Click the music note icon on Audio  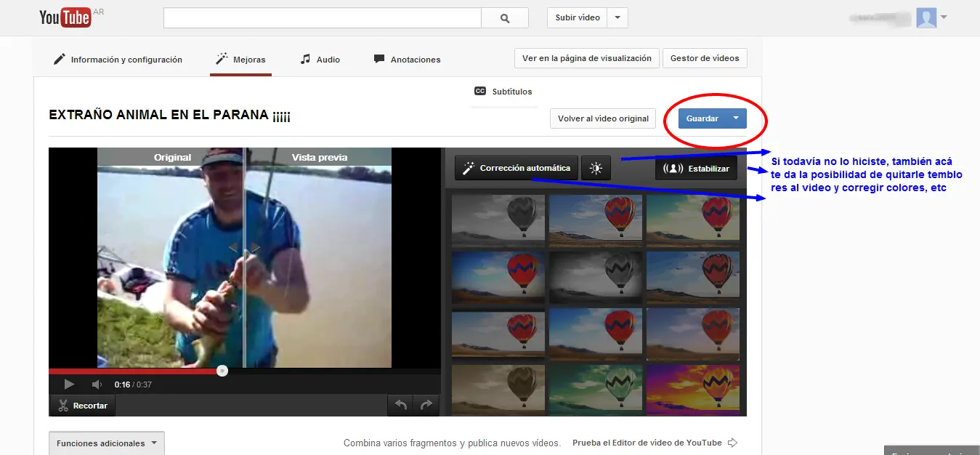pyautogui.click(x=306, y=59)
